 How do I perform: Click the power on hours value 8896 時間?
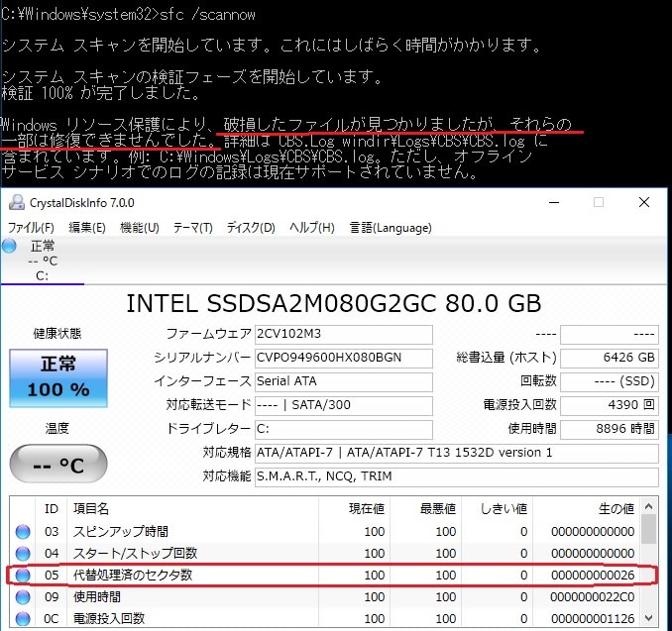click(610, 429)
